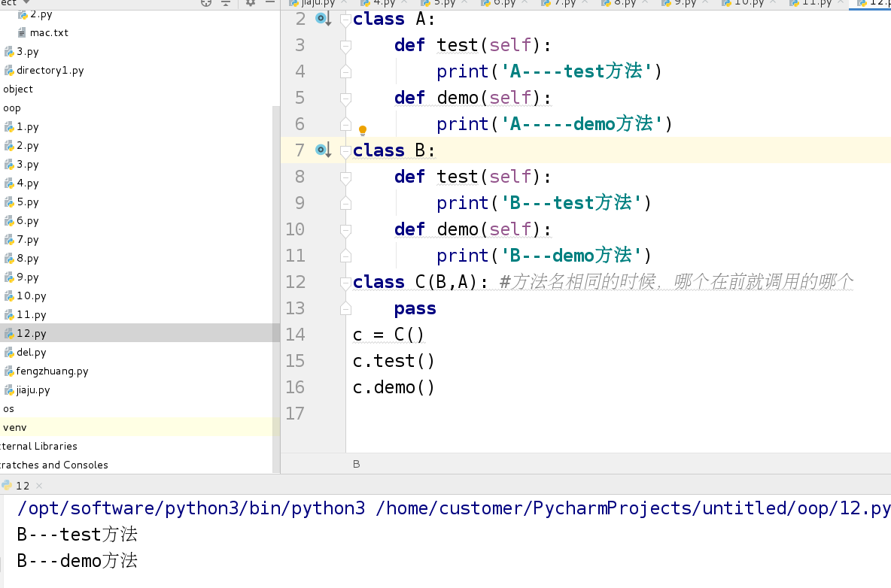Close the 12 run tab

tap(39, 486)
